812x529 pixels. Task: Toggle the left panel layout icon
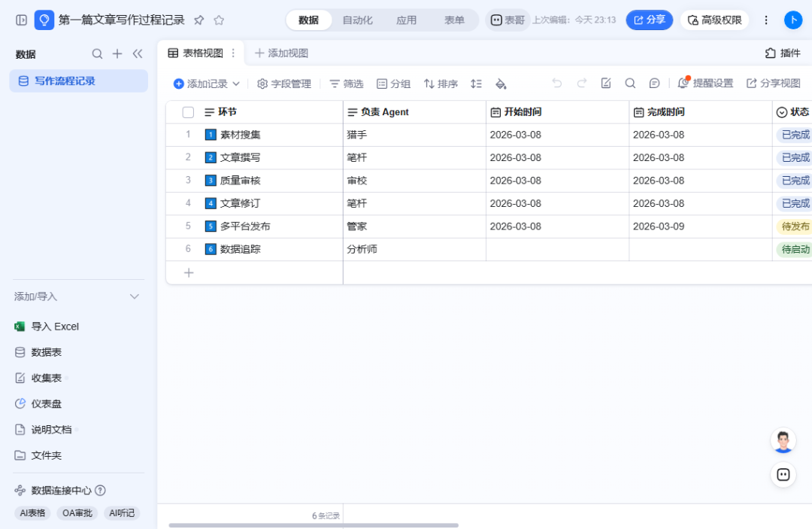click(x=21, y=20)
